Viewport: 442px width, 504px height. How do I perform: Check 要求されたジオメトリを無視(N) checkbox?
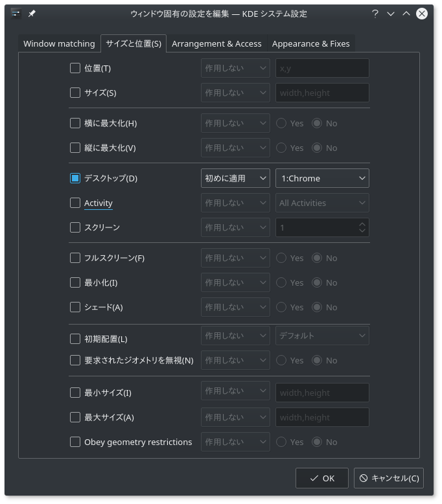pos(75,360)
